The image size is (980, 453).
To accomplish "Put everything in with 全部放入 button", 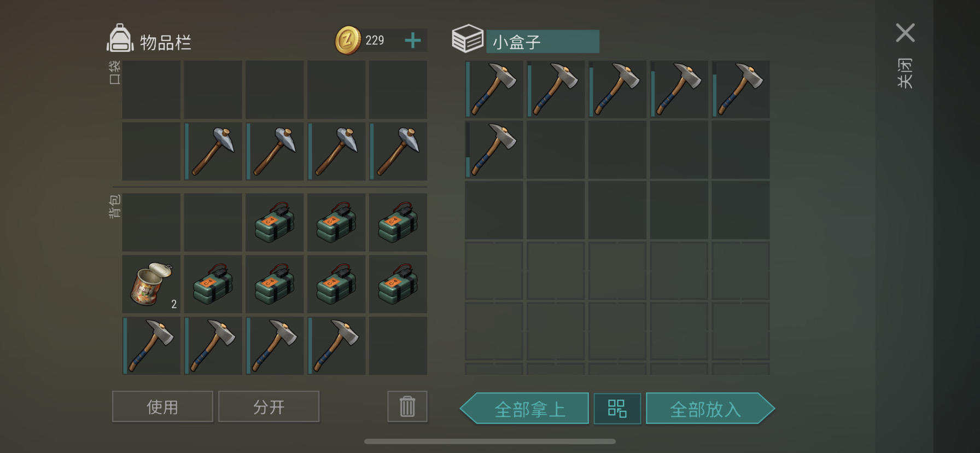I will coord(710,409).
